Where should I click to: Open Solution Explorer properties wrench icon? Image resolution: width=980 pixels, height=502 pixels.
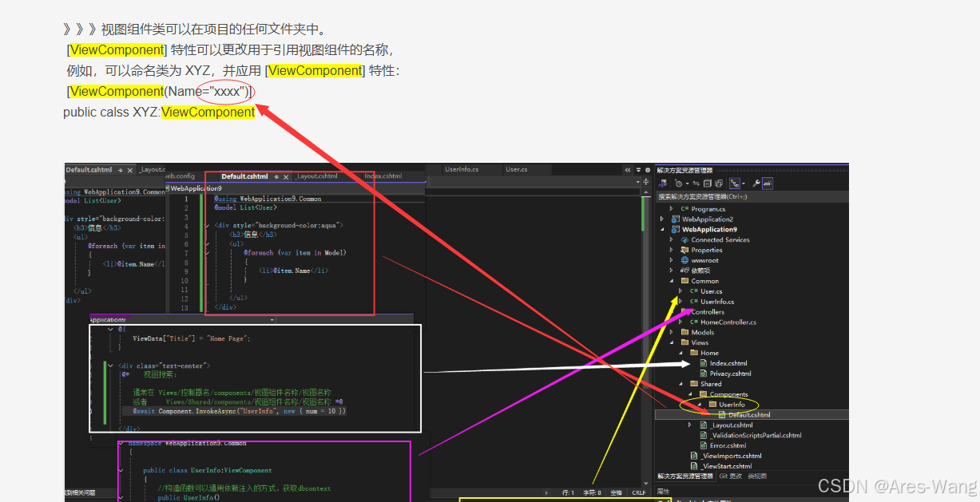(x=756, y=185)
